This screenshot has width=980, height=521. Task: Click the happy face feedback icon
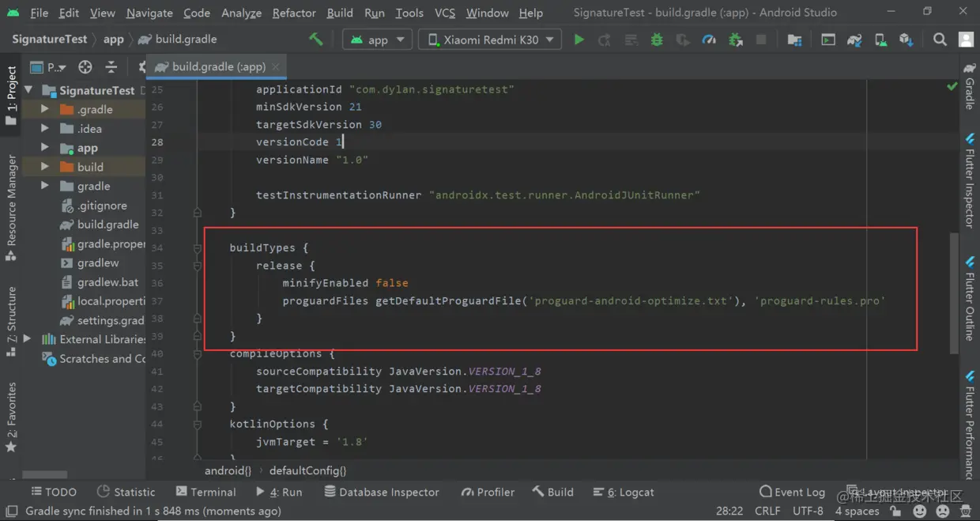pos(919,512)
